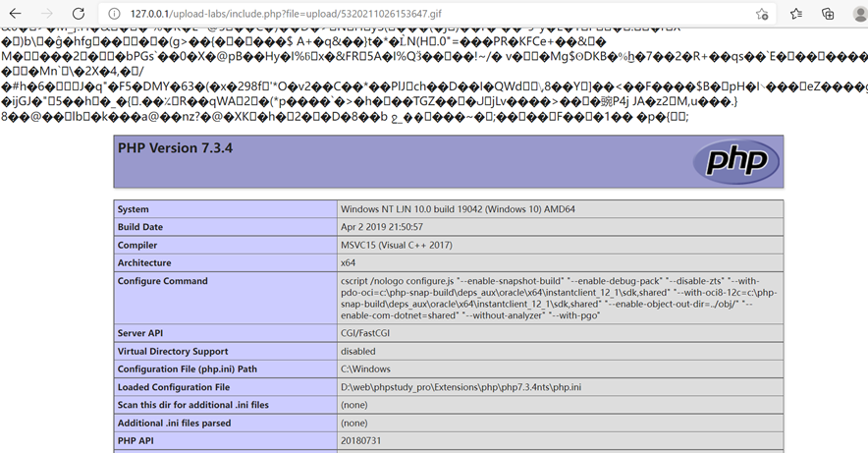This screenshot has width=868, height=453.
Task: Select 'Scan this dir for additional .ini files' label
Action: (192, 405)
